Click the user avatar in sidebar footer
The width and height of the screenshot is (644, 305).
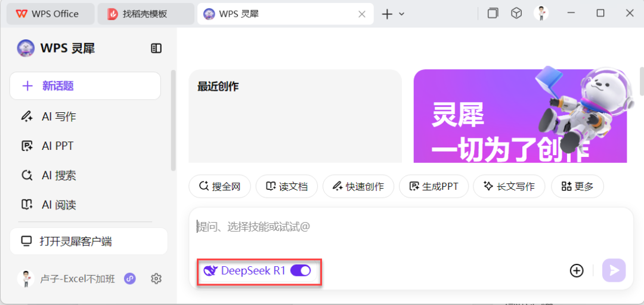26,278
